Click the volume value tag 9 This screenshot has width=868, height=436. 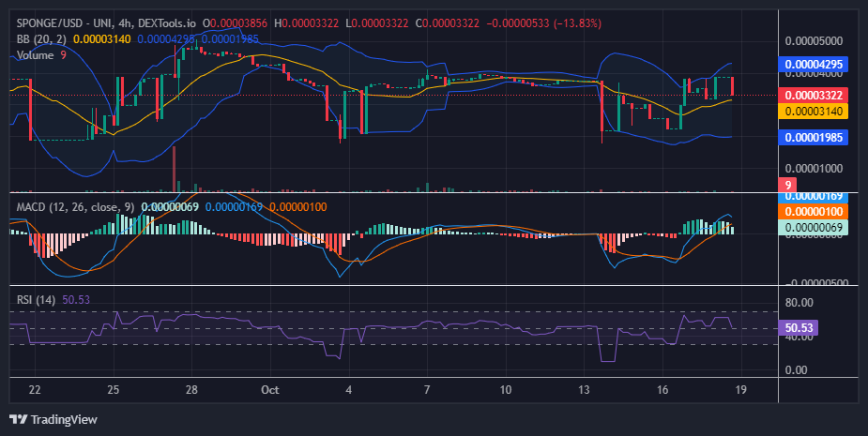point(787,186)
